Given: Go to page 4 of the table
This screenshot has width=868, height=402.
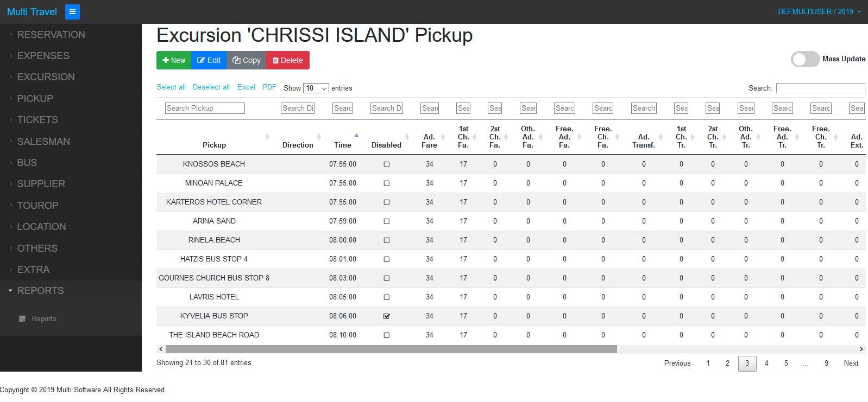Looking at the screenshot, I should [766, 363].
